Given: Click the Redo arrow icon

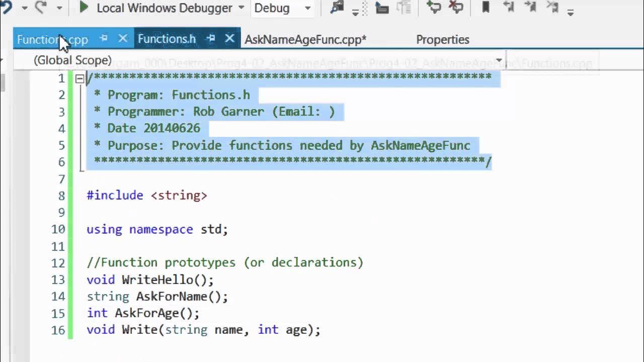Looking at the screenshot, I should (41, 7).
